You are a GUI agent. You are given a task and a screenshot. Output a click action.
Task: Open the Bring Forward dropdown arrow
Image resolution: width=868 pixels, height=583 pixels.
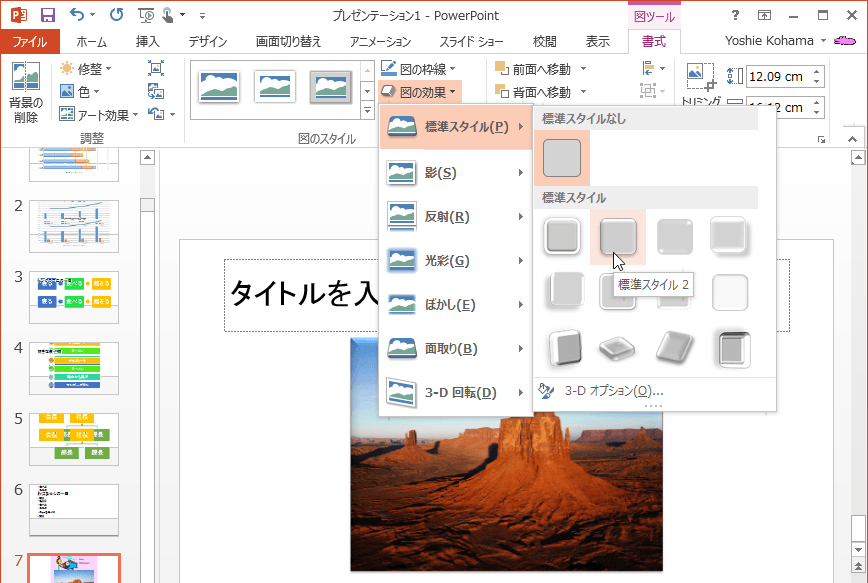point(583,69)
